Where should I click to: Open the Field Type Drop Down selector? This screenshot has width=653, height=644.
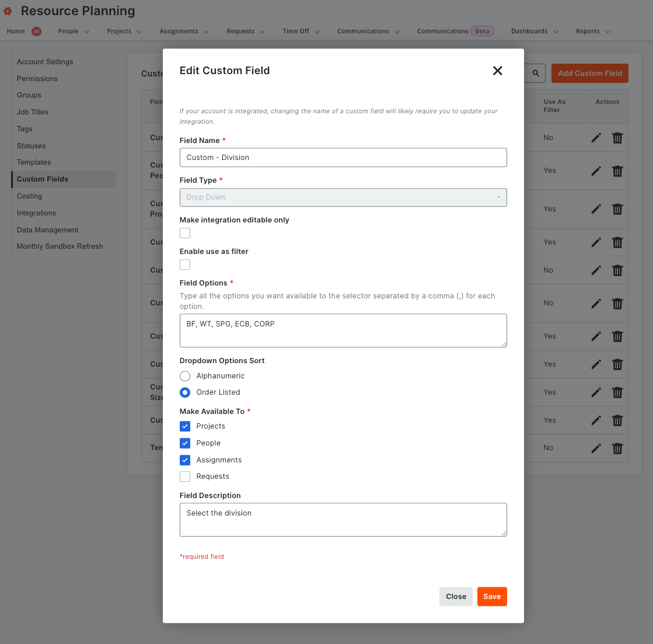(343, 197)
